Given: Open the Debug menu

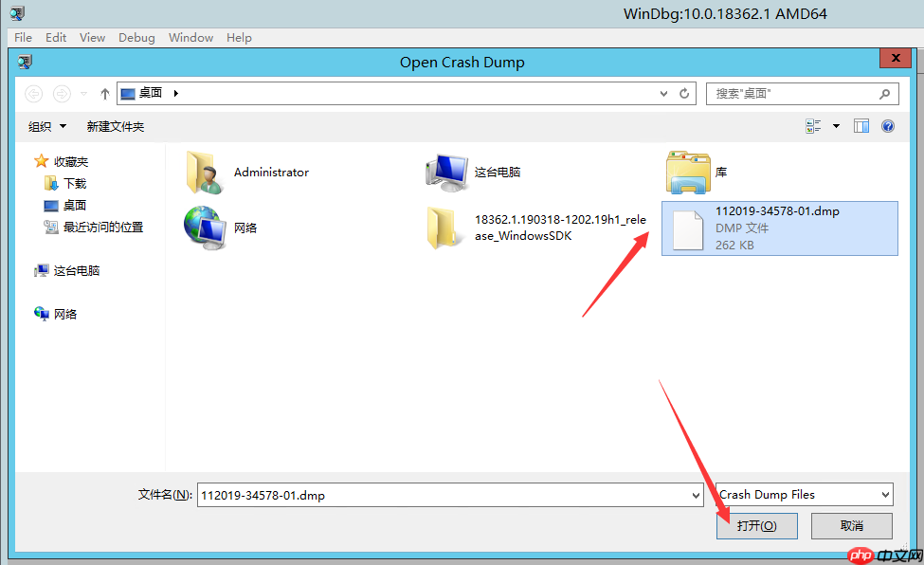Looking at the screenshot, I should [x=136, y=38].
